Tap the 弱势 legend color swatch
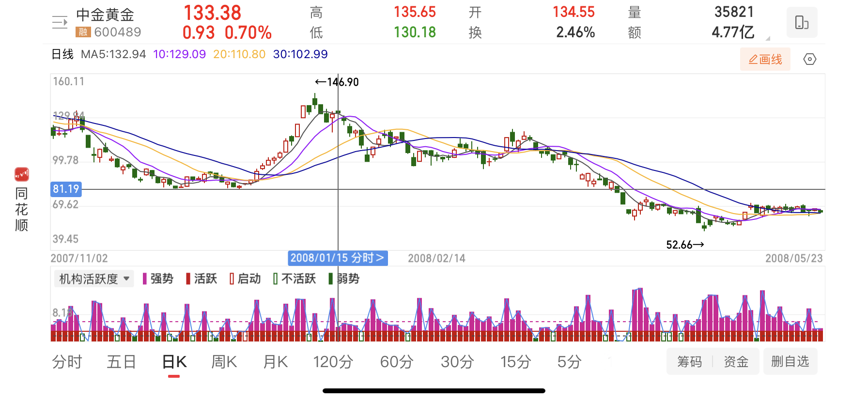This screenshot has height=401, width=868. click(331, 278)
